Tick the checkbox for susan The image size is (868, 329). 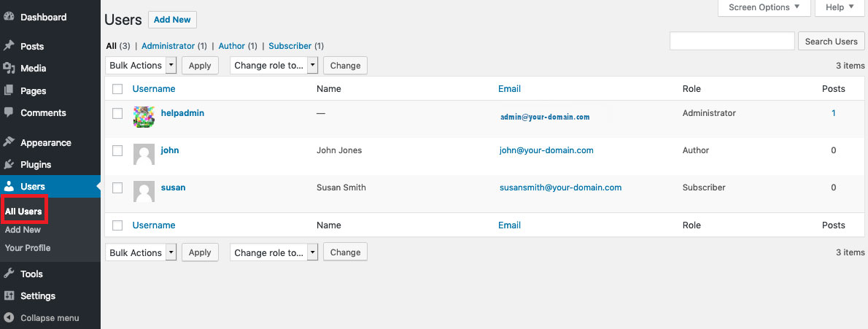(117, 187)
